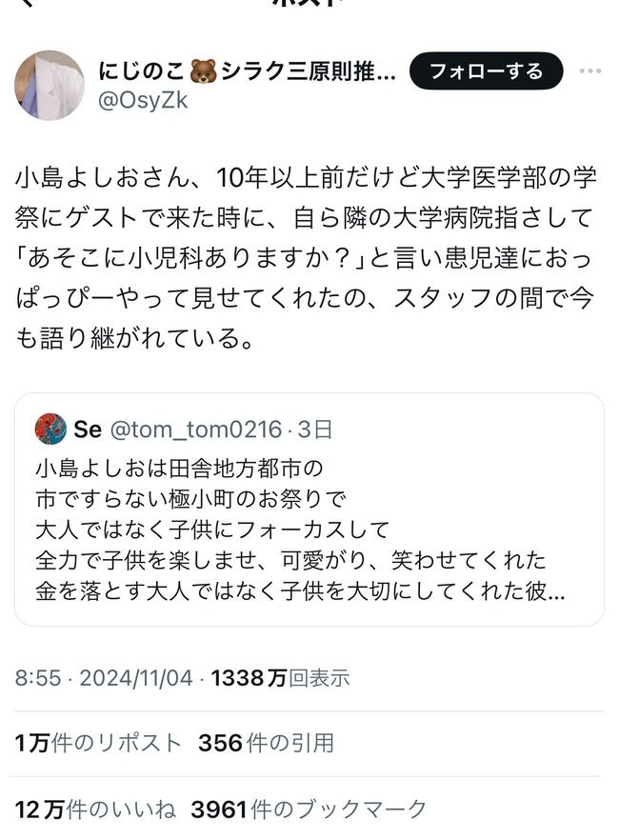Open display name にじのこ シラク三原則推
619x840 pixels.
point(247,71)
